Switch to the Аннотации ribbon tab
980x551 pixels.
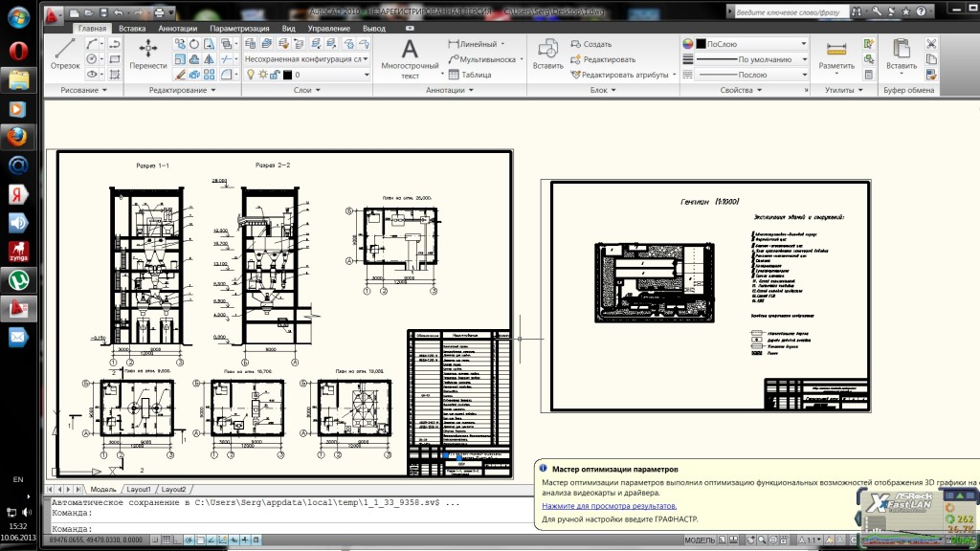click(x=177, y=29)
